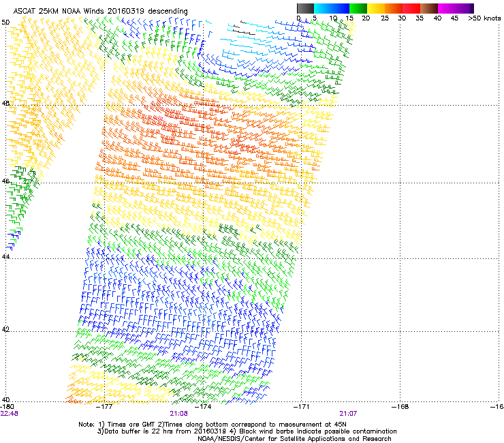Click the purple time label '21:07'

348,414
